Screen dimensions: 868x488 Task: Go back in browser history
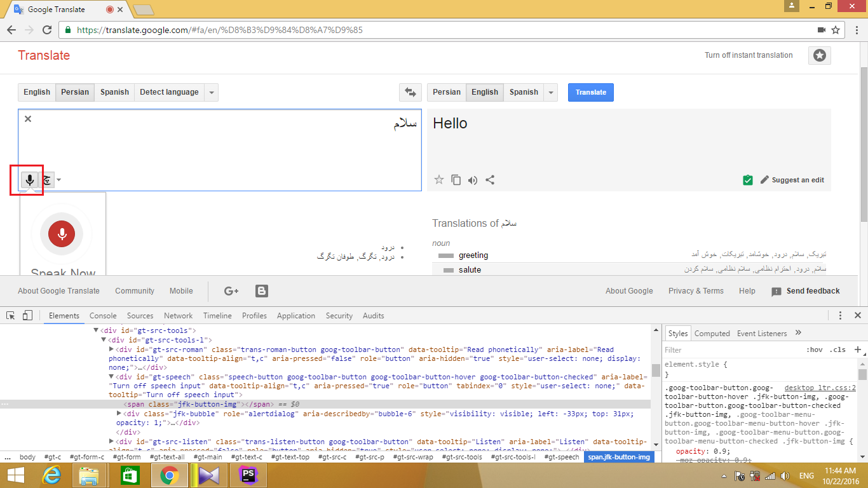pyautogui.click(x=11, y=30)
